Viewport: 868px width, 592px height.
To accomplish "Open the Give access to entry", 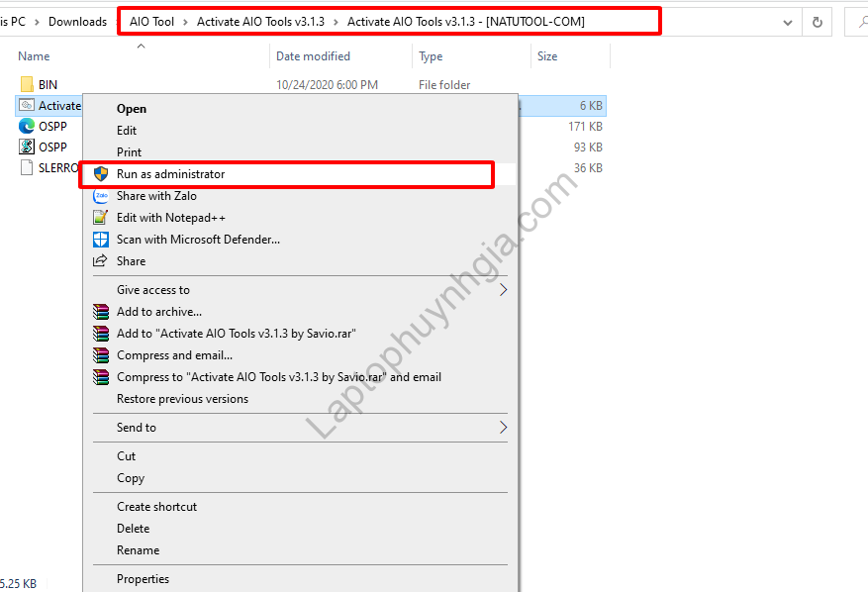I will (x=153, y=290).
